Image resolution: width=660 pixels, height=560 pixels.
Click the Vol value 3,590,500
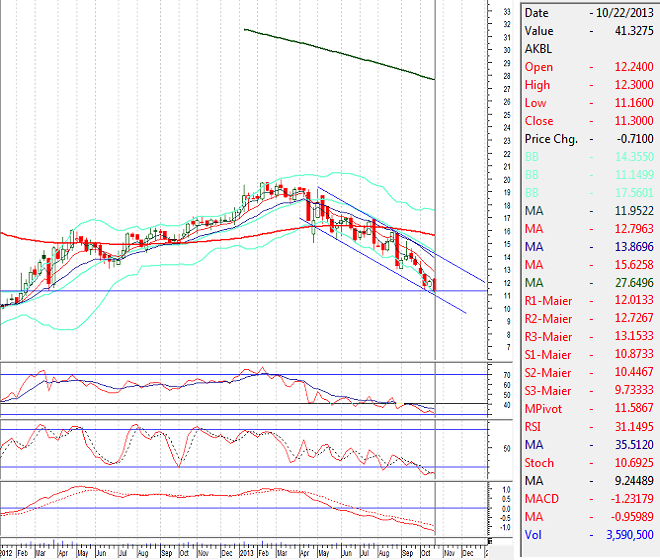tap(625, 535)
